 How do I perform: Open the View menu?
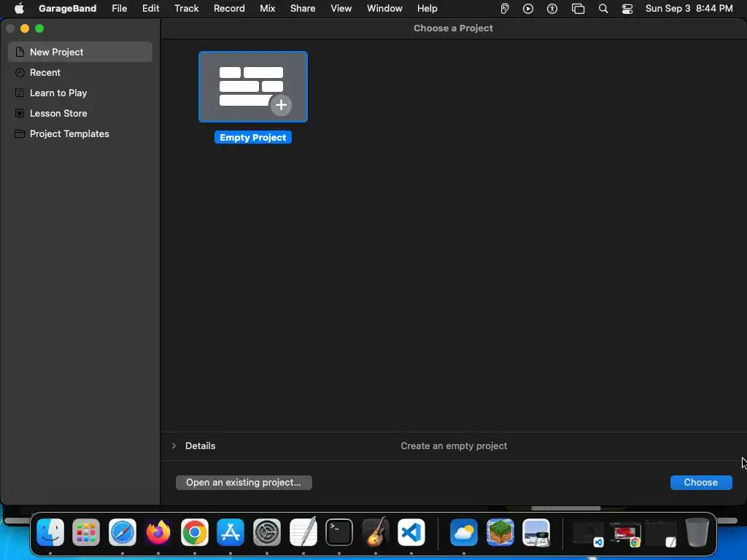point(341,9)
